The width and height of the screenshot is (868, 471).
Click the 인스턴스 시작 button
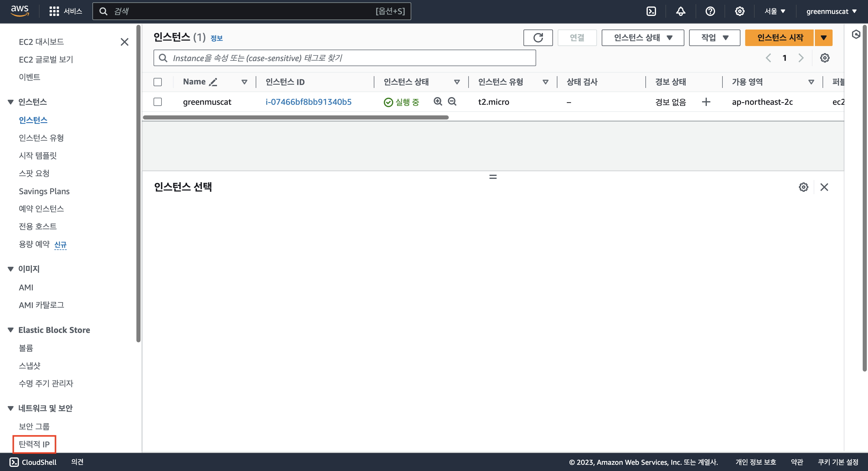[x=780, y=37]
